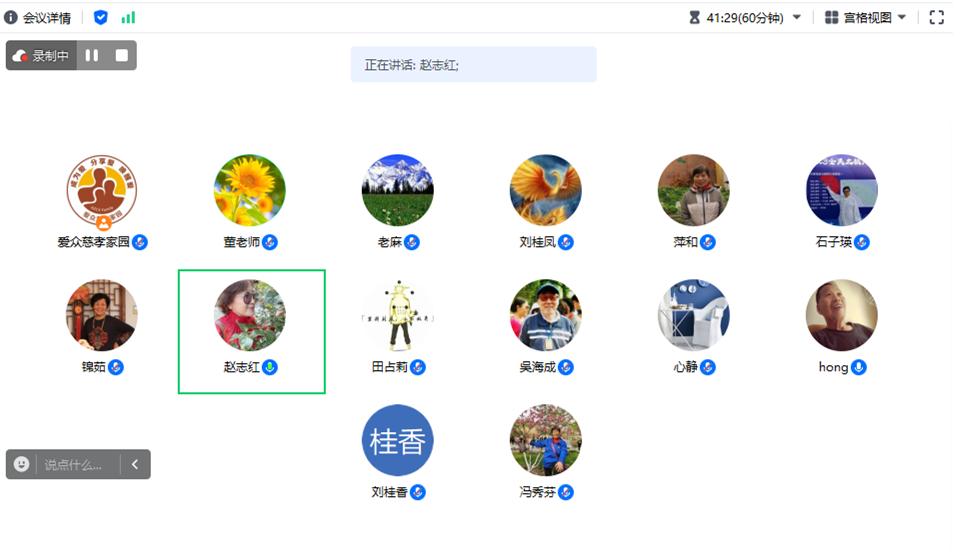Pause the cloud recording
Image resolution: width=953 pixels, height=550 pixels.
click(92, 55)
